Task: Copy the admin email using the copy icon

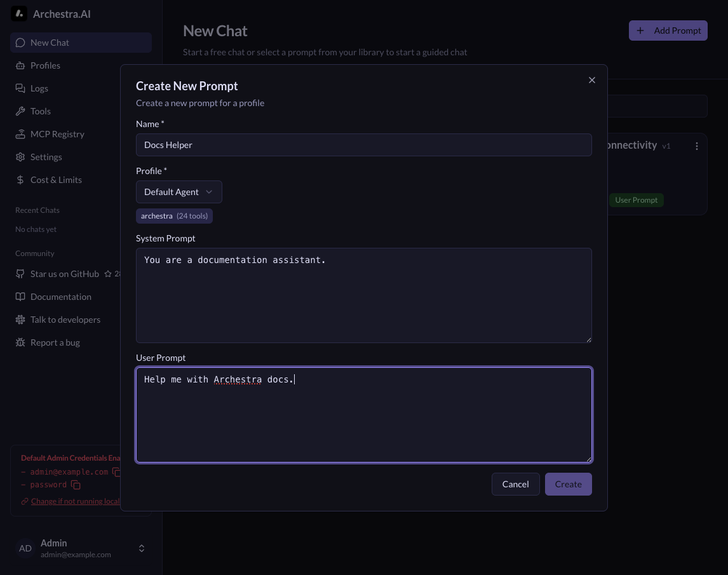Action: tap(116, 472)
